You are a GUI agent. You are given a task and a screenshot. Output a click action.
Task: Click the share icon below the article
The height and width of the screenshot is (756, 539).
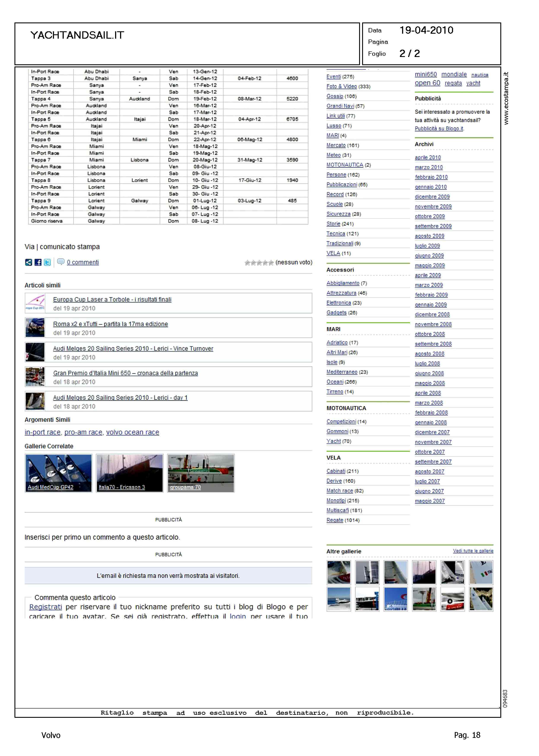click(29, 262)
